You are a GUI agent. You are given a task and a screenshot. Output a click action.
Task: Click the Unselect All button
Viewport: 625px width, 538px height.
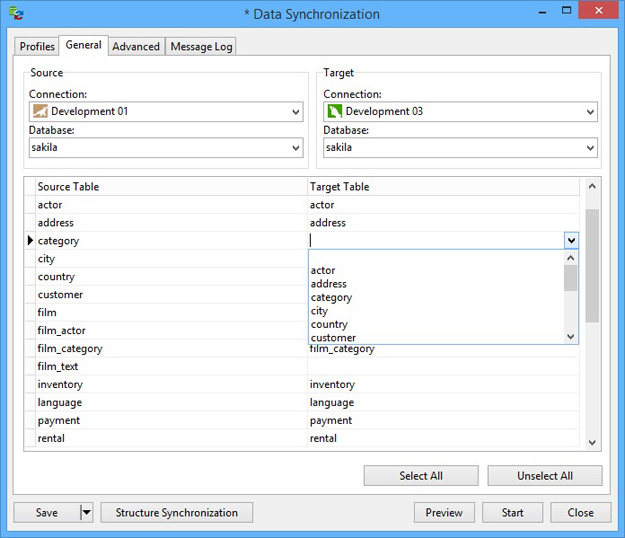(x=545, y=476)
